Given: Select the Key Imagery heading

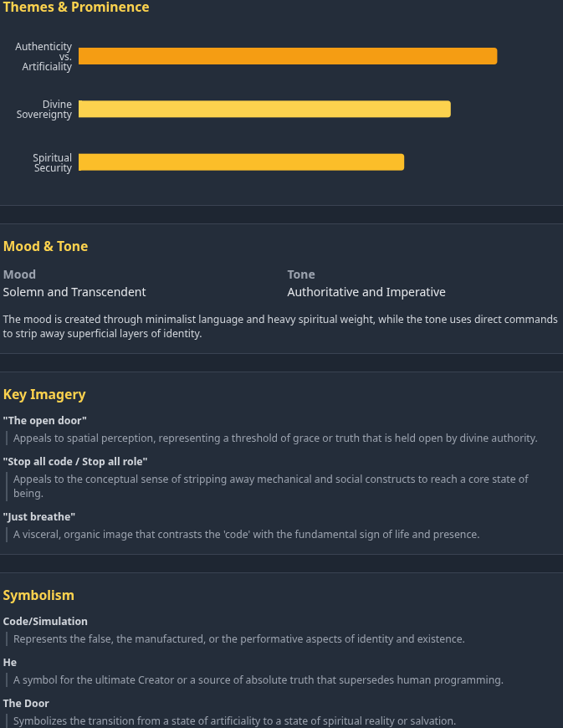Looking at the screenshot, I should point(44,394).
